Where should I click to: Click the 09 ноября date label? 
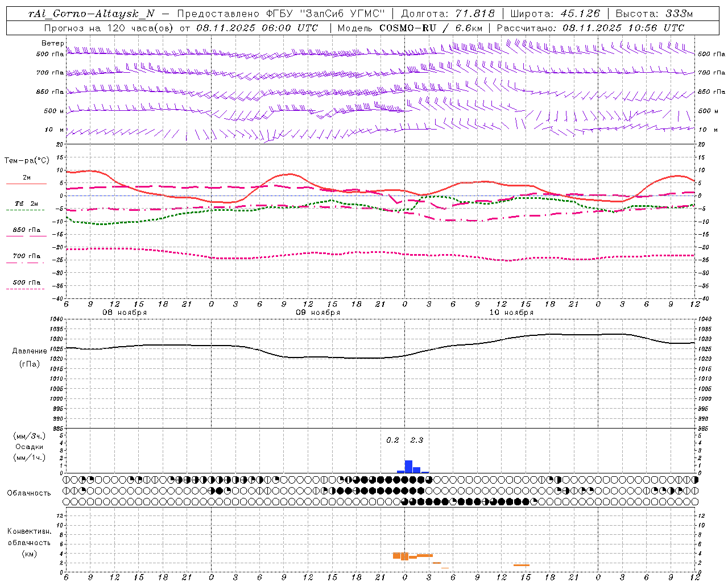click(x=318, y=313)
